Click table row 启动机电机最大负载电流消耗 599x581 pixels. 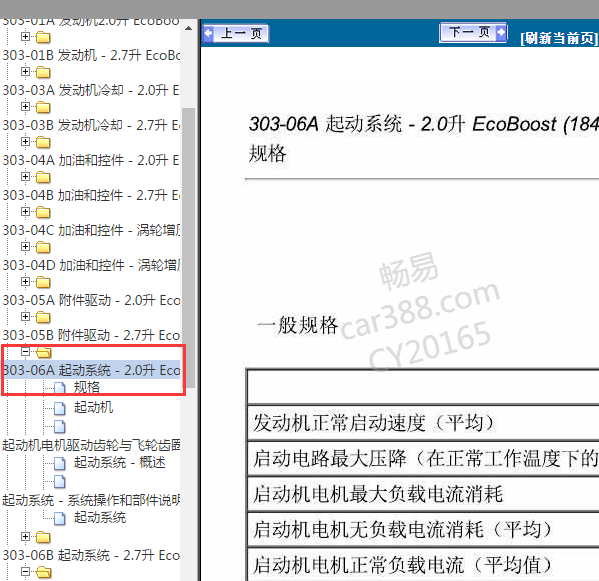tap(423, 494)
